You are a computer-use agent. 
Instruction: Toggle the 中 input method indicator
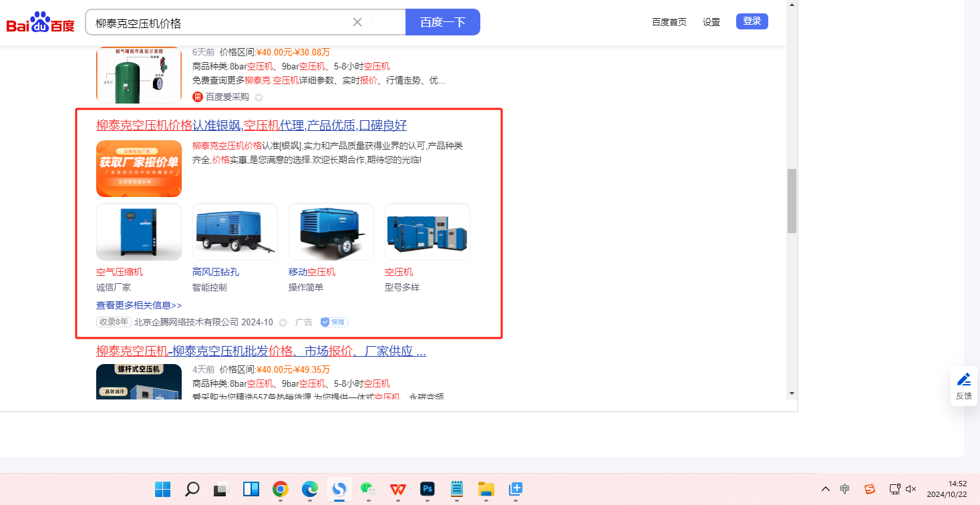(845, 489)
